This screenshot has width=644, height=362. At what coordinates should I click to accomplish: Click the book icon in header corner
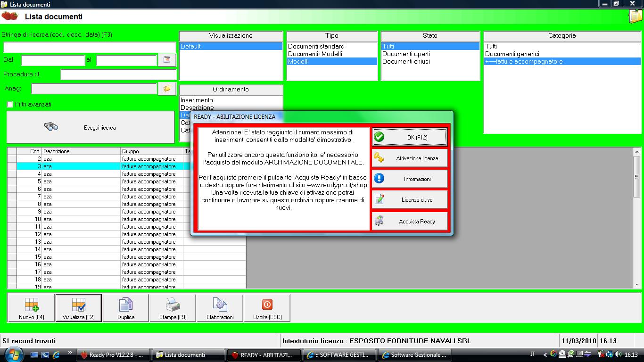636,16
